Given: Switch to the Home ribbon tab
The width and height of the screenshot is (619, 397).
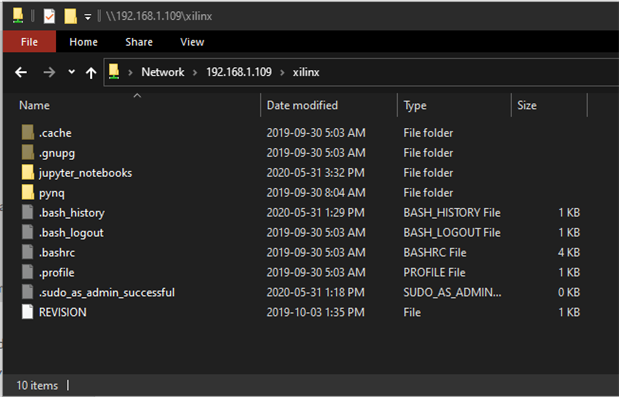Looking at the screenshot, I should pos(83,42).
